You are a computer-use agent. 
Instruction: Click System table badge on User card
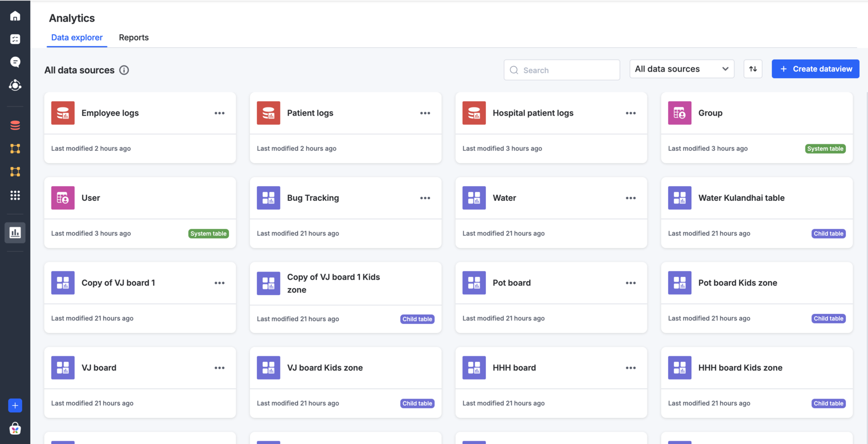click(208, 234)
